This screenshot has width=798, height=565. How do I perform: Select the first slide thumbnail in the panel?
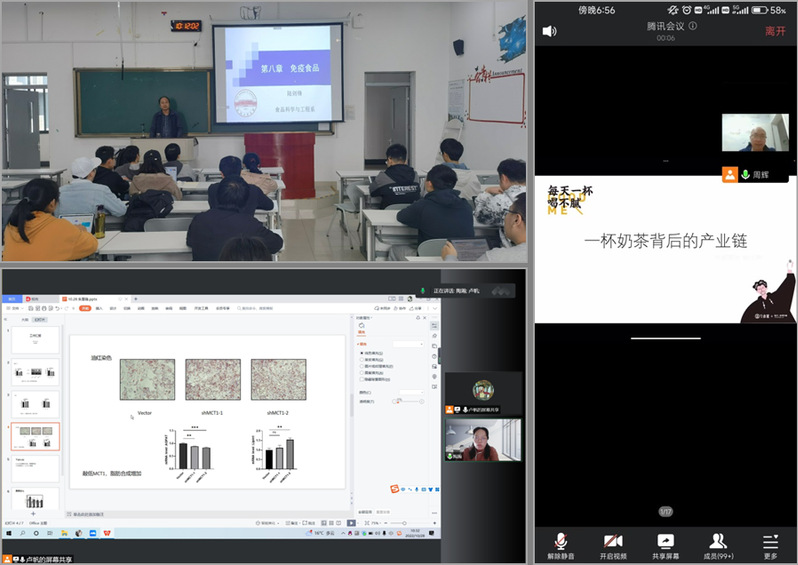[35, 341]
